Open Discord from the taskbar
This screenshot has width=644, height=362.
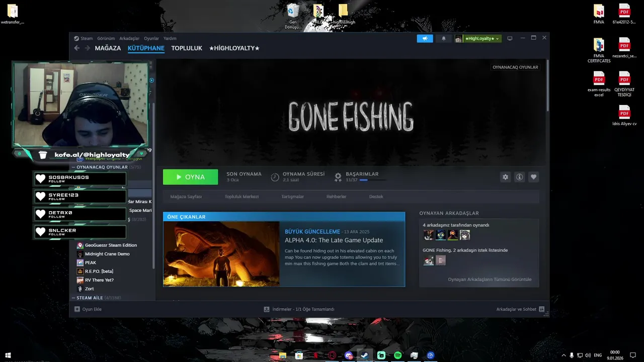[x=349, y=355]
